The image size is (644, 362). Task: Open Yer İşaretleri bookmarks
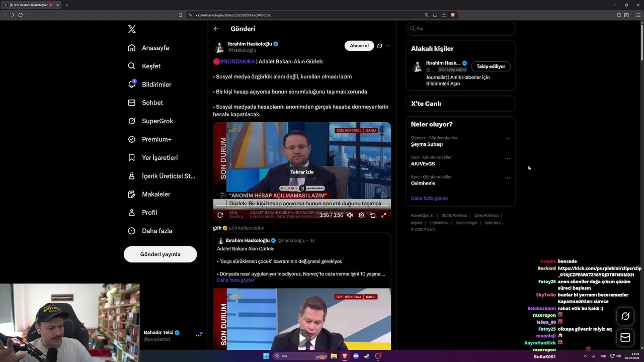click(152, 157)
